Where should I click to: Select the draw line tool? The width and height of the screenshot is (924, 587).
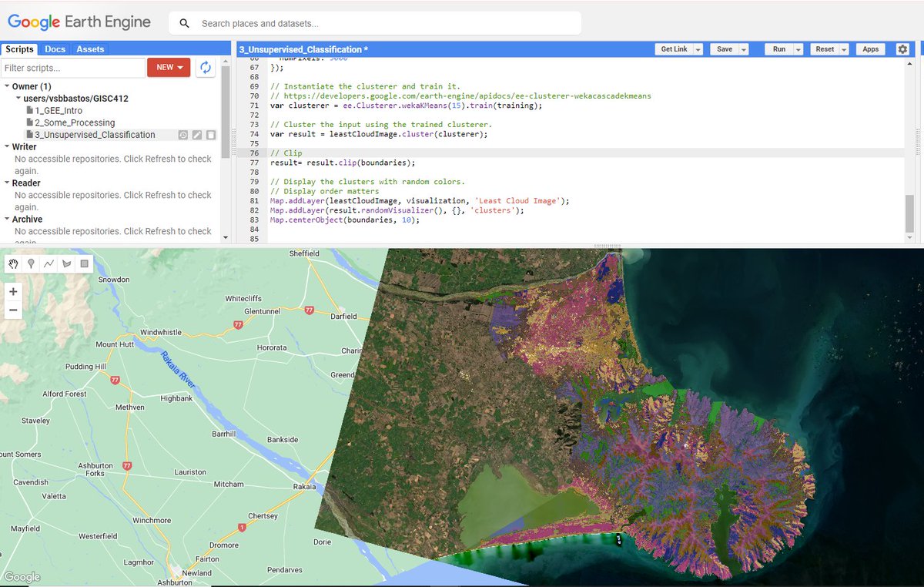click(49, 263)
